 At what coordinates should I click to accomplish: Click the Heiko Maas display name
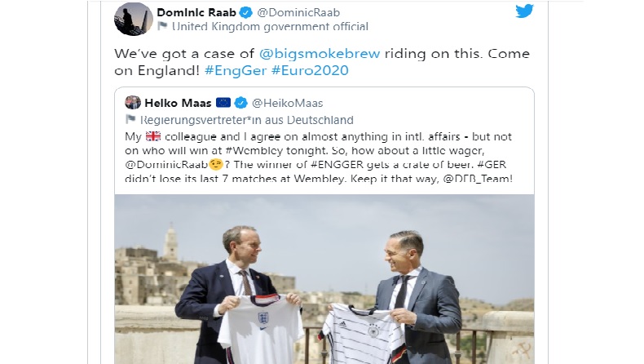tap(178, 104)
